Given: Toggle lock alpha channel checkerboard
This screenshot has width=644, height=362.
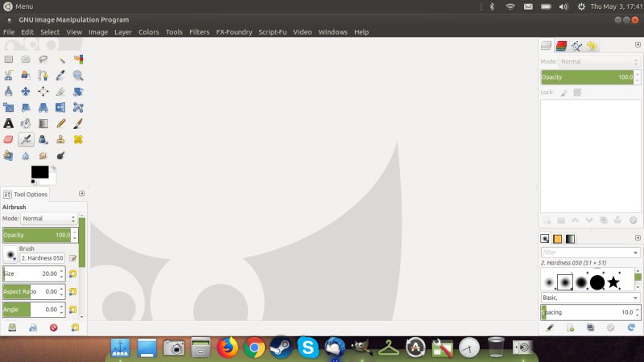Looking at the screenshot, I should [577, 93].
